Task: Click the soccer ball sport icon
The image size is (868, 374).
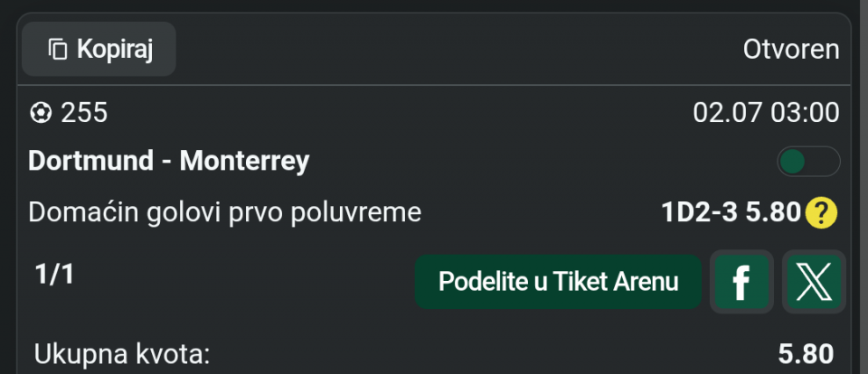Action: point(41,114)
